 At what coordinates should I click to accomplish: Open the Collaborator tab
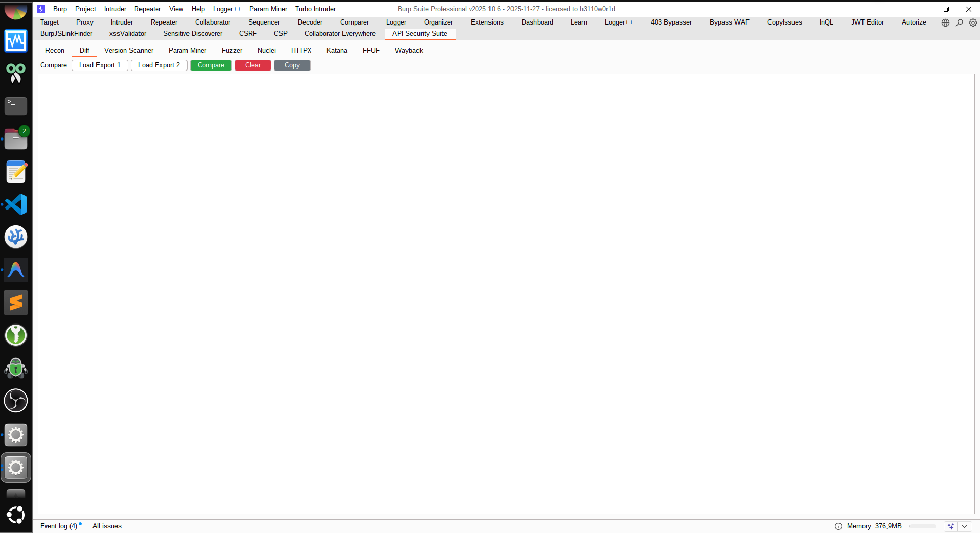point(213,22)
